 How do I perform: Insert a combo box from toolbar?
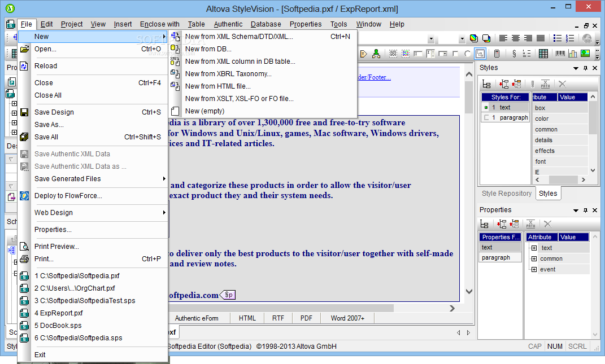tap(443, 54)
